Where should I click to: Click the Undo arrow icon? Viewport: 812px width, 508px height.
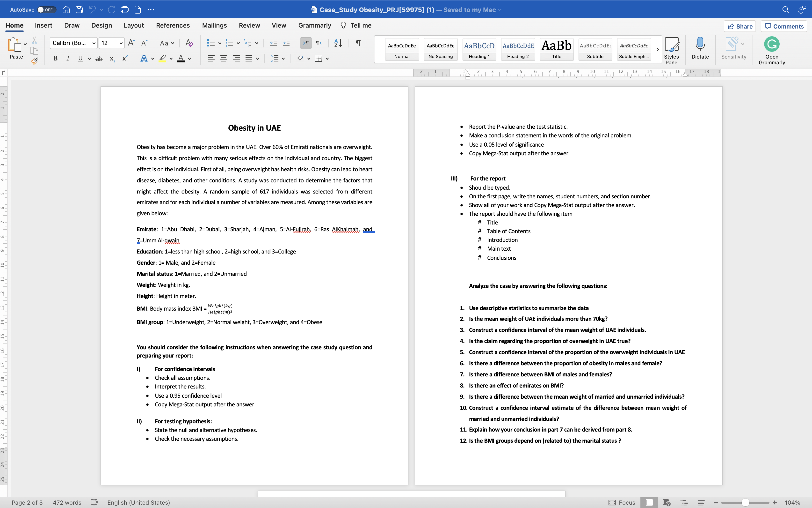click(x=92, y=10)
